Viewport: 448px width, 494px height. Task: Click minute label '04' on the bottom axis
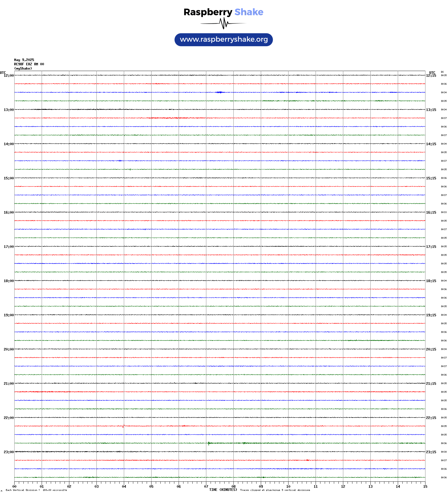pyautogui.click(x=124, y=487)
